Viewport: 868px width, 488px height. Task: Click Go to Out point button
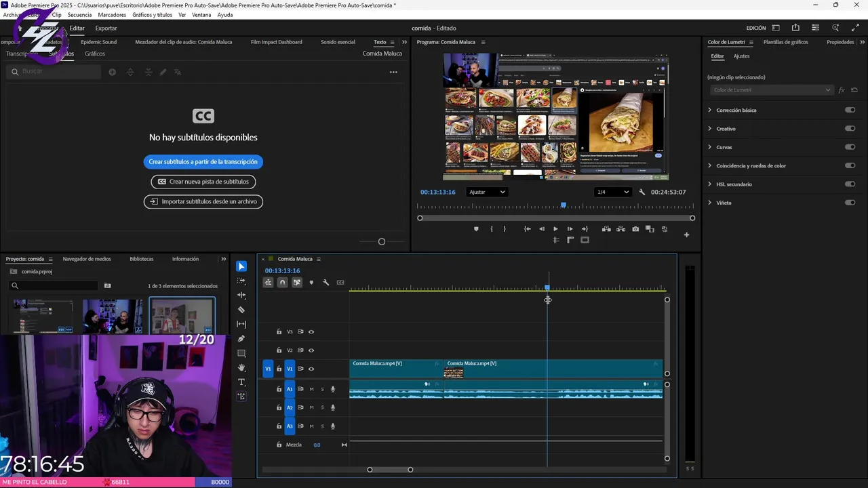pyautogui.click(x=585, y=229)
